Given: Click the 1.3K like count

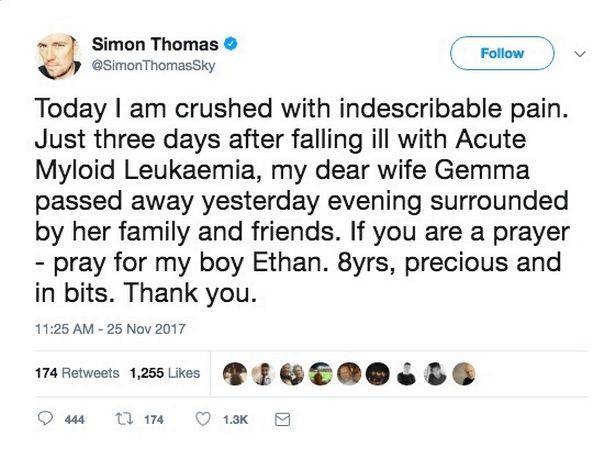Looking at the screenshot, I should tap(235, 421).
